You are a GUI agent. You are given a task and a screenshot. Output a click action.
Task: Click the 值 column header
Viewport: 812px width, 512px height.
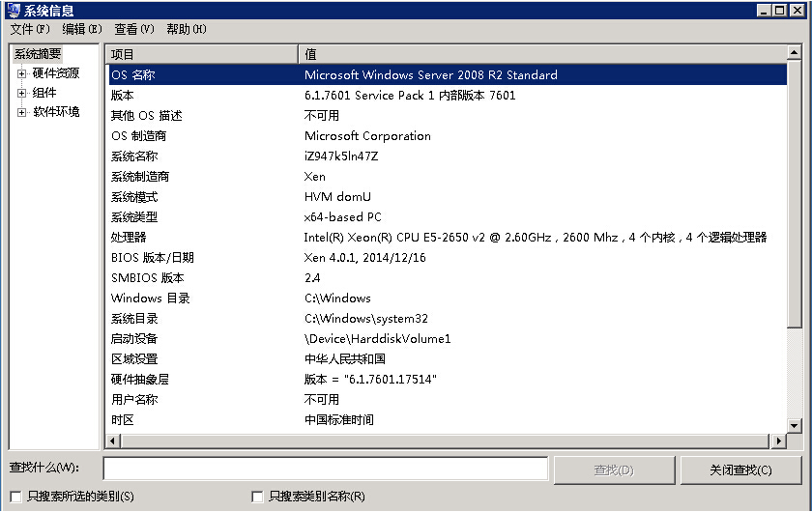(x=542, y=54)
